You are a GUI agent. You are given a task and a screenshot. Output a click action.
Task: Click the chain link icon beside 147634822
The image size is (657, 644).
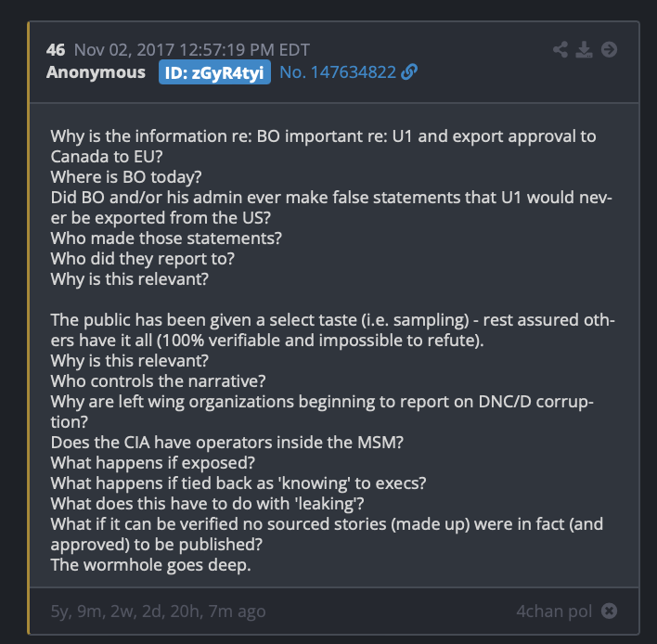pyautogui.click(x=409, y=71)
